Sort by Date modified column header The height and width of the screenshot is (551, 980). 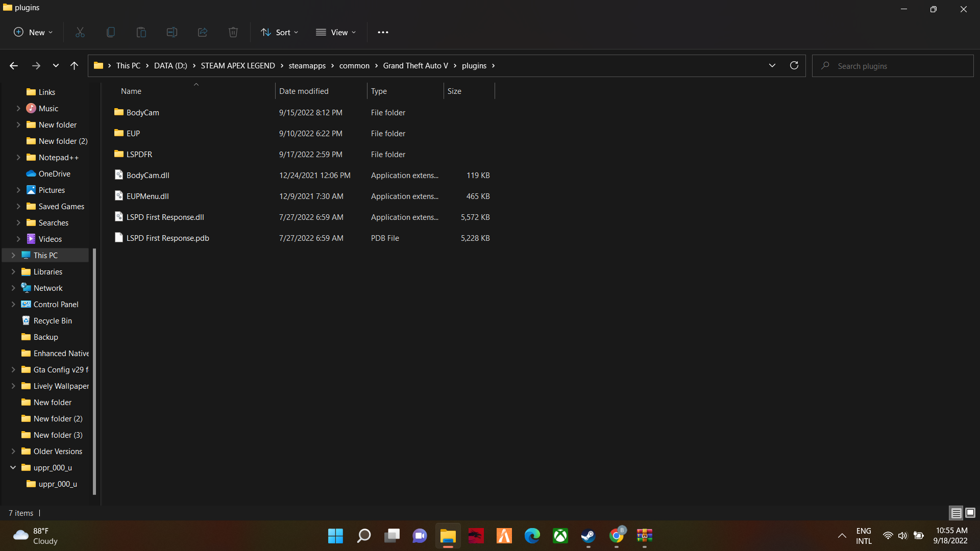pos(304,91)
